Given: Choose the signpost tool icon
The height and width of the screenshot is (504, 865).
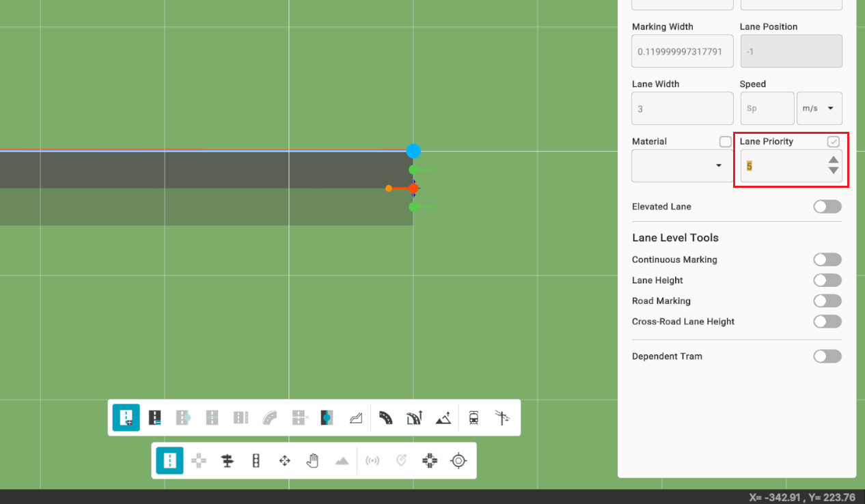Looking at the screenshot, I should 228,461.
